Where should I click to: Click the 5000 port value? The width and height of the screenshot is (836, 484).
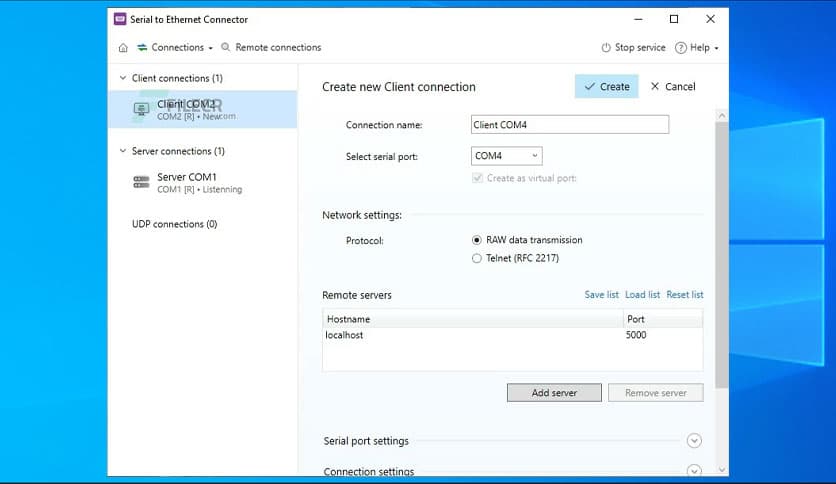(636, 335)
